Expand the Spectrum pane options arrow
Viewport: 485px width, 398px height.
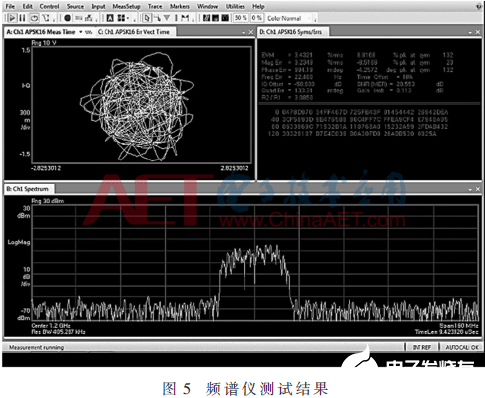(470, 189)
